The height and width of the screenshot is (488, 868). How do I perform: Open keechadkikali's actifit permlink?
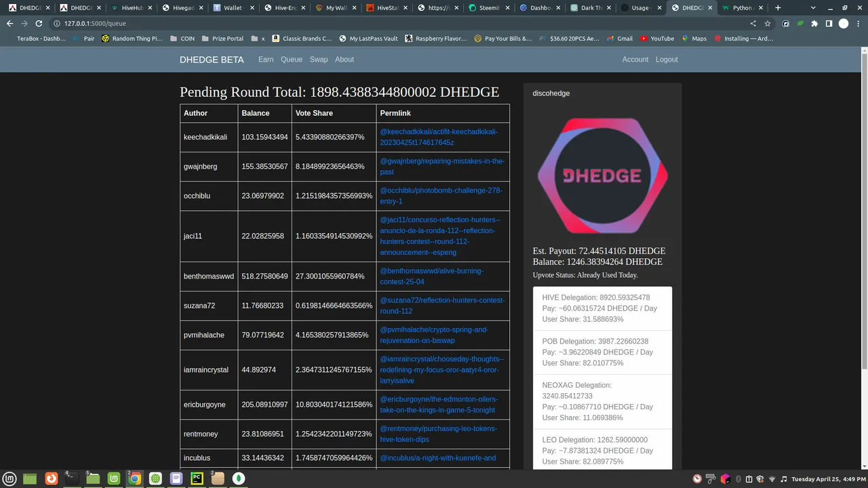click(439, 137)
